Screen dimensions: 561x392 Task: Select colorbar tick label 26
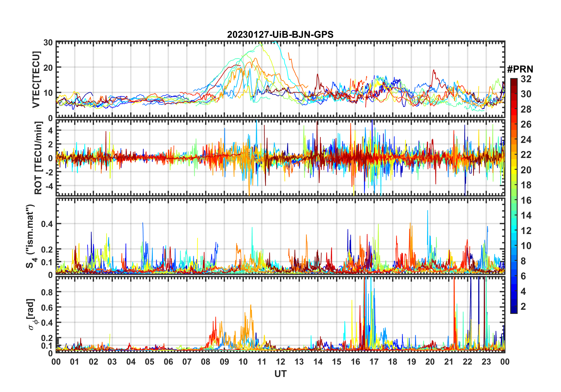pyautogui.click(x=526, y=124)
